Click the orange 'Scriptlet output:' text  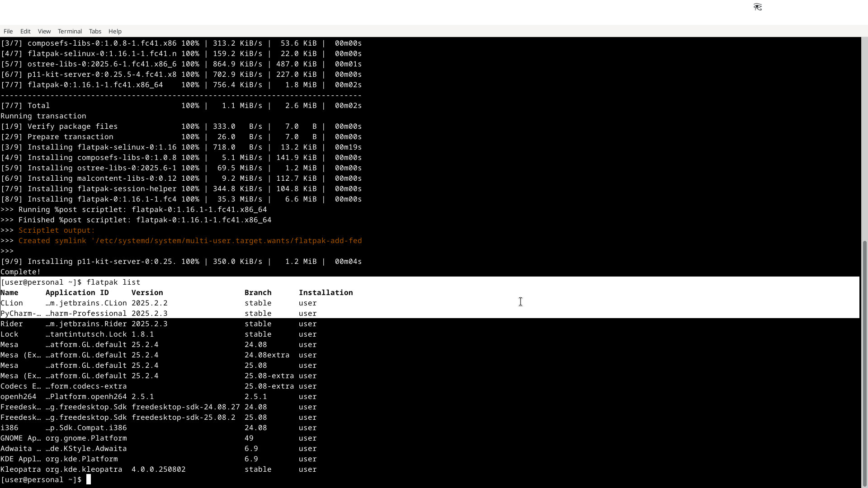click(57, 230)
